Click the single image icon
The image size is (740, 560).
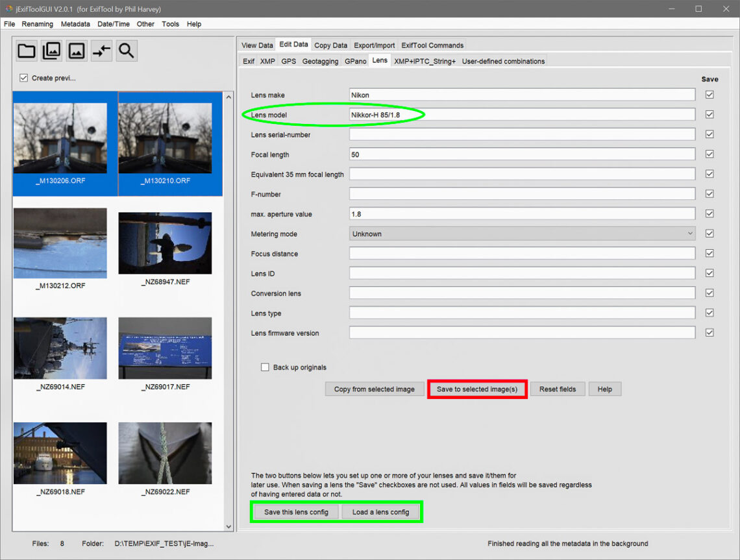click(x=77, y=51)
